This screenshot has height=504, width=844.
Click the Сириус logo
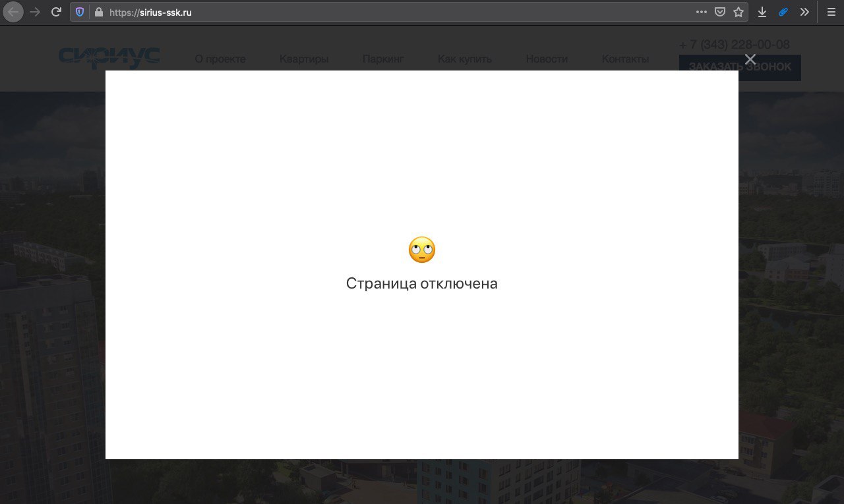pyautogui.click(x=109, y=57)
